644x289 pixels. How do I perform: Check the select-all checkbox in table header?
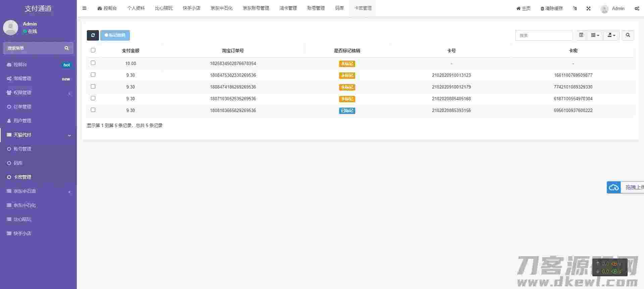[93, 50]
